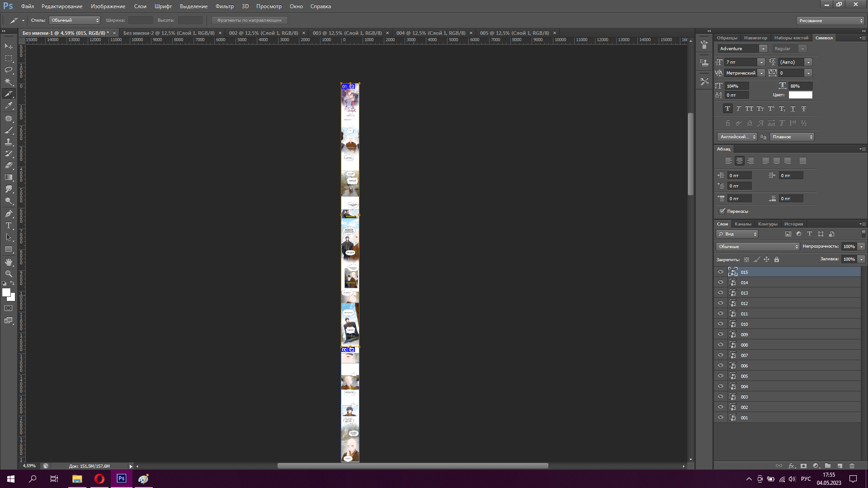This screenshot has width=868, height=488.
Task: Hide layer 015 with eye icon
Action: 721,272
